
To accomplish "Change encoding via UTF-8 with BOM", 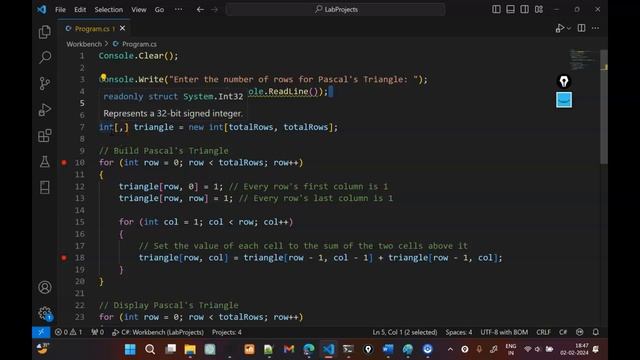I will (x=504, y=332).
